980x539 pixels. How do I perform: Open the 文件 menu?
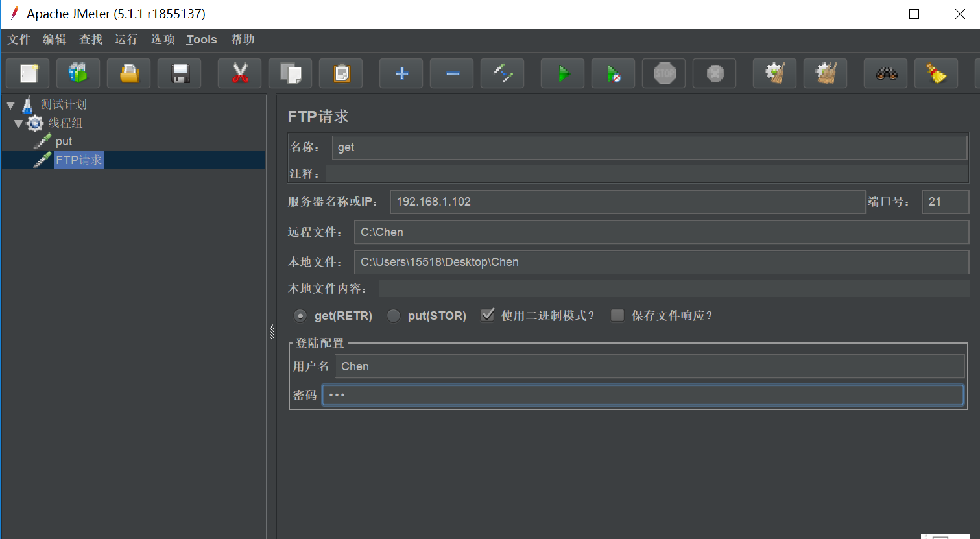coord(19,40)
